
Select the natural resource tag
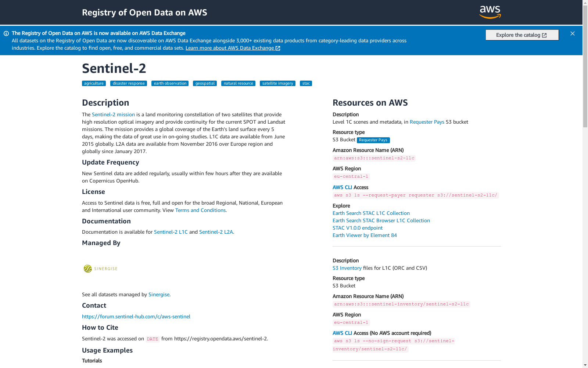coord(238,84)
